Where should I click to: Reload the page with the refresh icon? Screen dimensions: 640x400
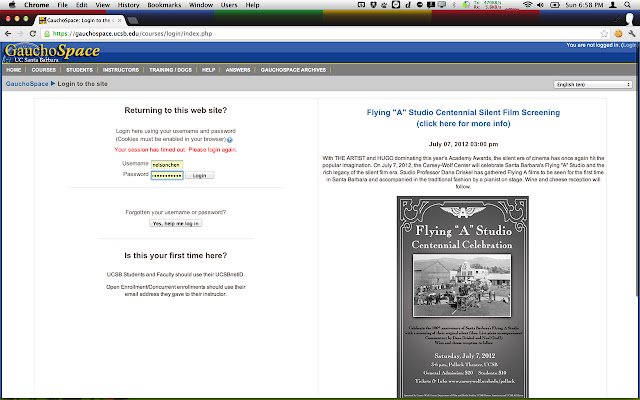(x=33, y=34)
